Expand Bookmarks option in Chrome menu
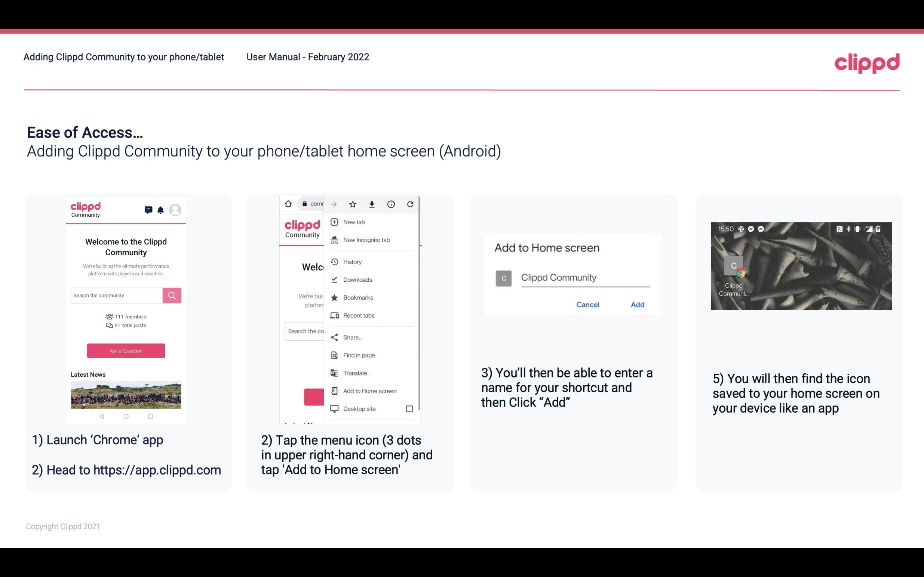Image resolution: width=924 pixels, height=577 pixels. [357, 297]
